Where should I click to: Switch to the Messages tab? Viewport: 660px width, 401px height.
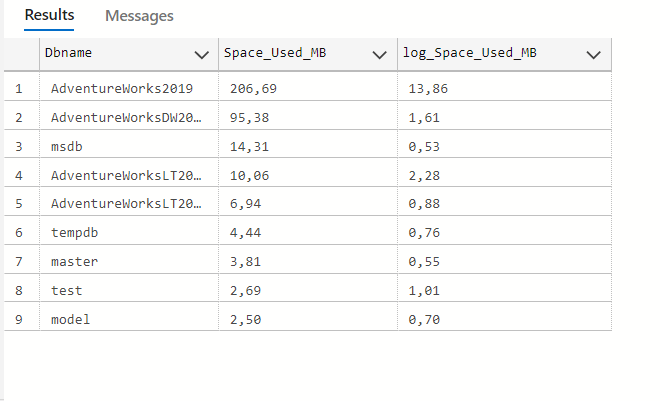tap(139, 16)
